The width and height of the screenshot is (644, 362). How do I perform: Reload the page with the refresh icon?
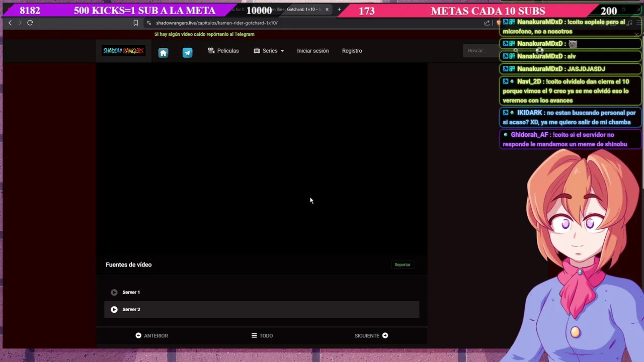(x=30, y=23)
